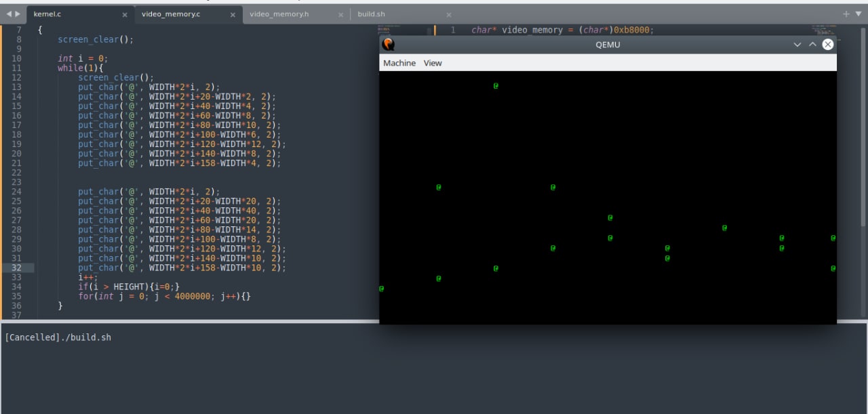Click line number 12 in the gutter

pos(17,77)
